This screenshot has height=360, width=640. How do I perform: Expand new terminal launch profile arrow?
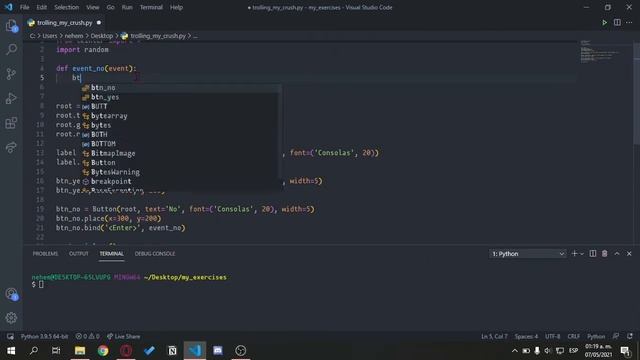point(582,254)
